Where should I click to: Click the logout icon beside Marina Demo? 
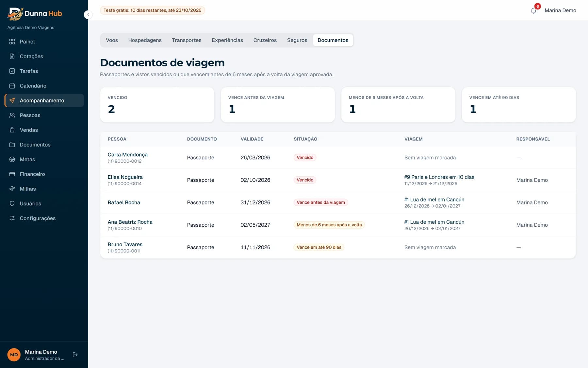coord(75,355)
